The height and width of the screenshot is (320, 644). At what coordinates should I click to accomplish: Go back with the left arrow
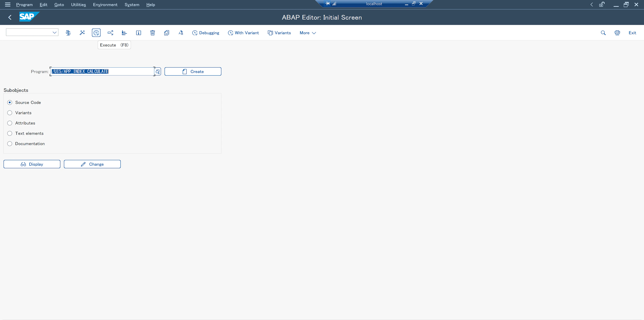(x=10, y=17)
